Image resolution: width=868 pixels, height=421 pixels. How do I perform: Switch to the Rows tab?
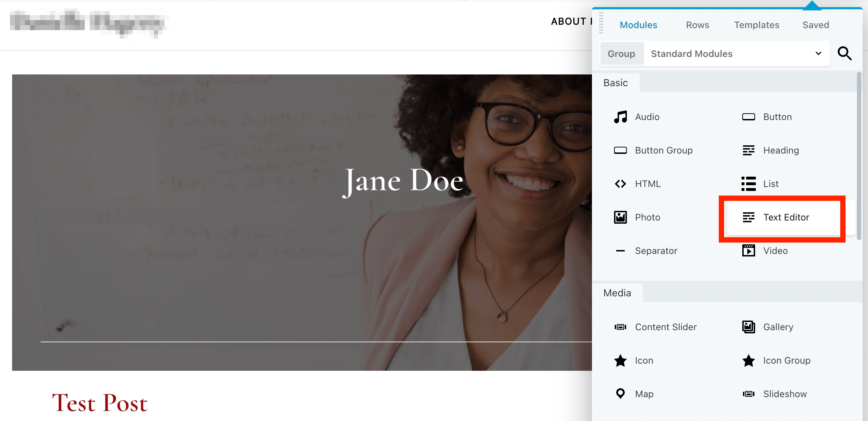[696, 25]
